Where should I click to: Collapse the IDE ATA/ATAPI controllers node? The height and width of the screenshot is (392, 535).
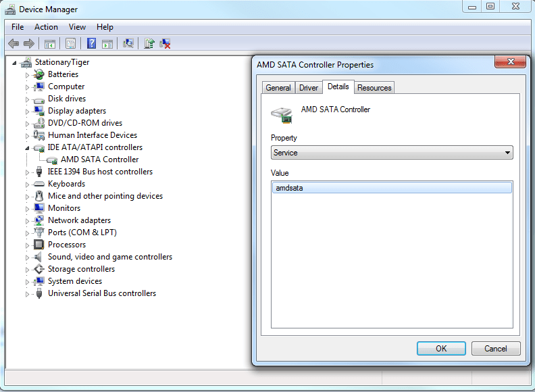tap(27, 148)
